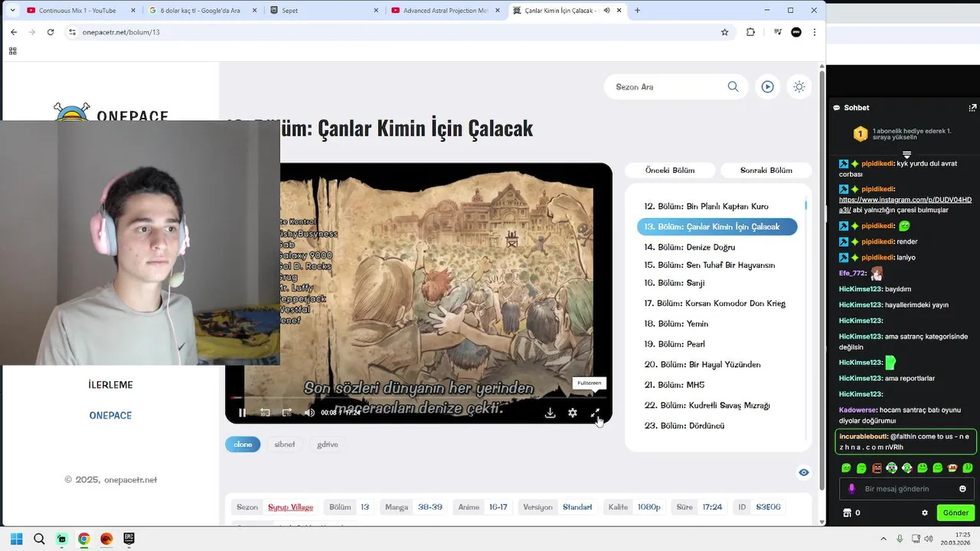Go back in browser history
This screenshot has height=551, width=980.
tap(14, 32)
